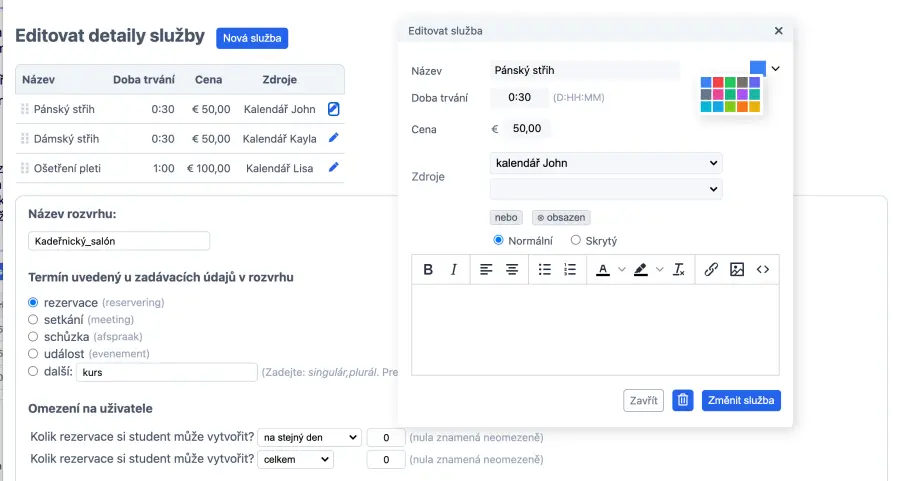Viewport: 900px width, 481px height.
Task: Click the 'nebo' resource tag
Action: tap(507, 217)
